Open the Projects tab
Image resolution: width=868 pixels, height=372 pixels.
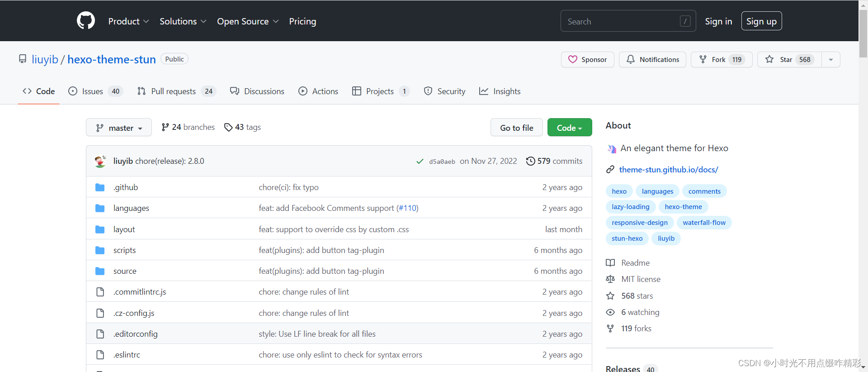point(381,91)
